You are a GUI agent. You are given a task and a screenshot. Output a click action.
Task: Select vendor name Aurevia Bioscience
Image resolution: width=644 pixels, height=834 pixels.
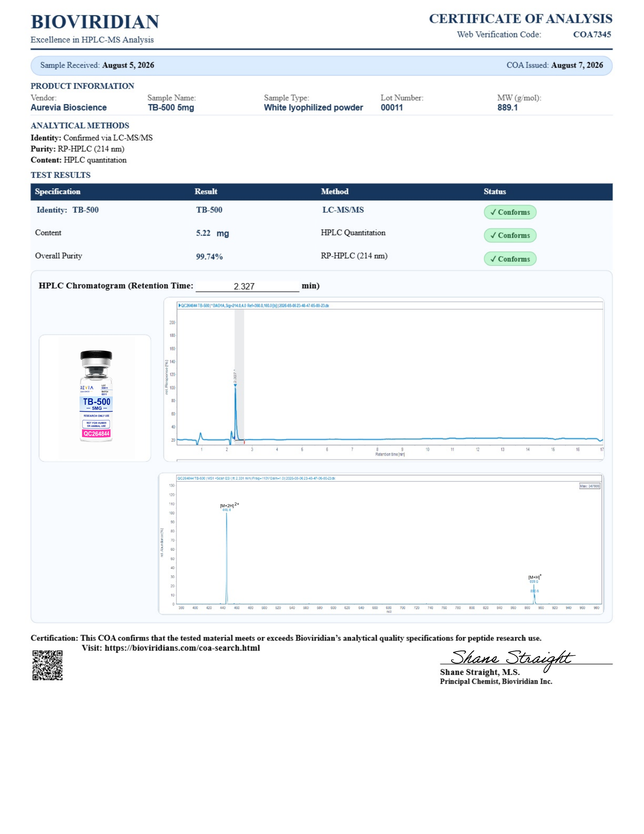click(69, 108)
